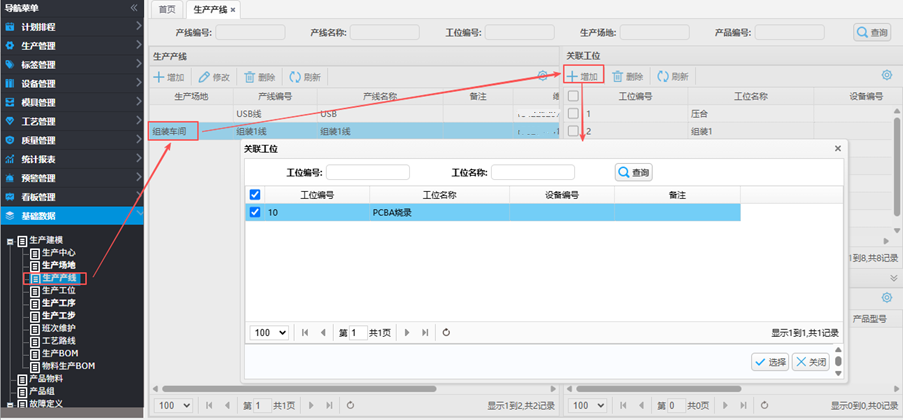Click the dialog pagination refresh icon

[x=446, y=332]
